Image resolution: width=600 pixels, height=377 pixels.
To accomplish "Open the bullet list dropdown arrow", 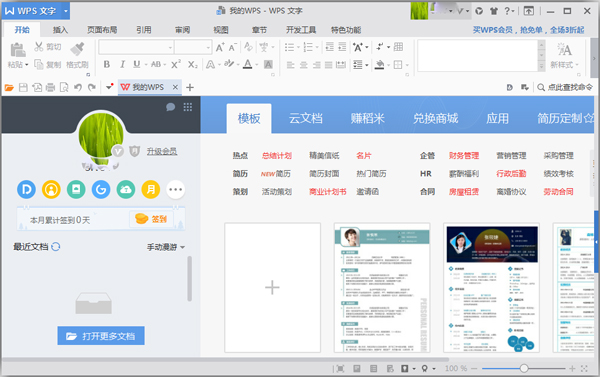I will tap(298, 47).
